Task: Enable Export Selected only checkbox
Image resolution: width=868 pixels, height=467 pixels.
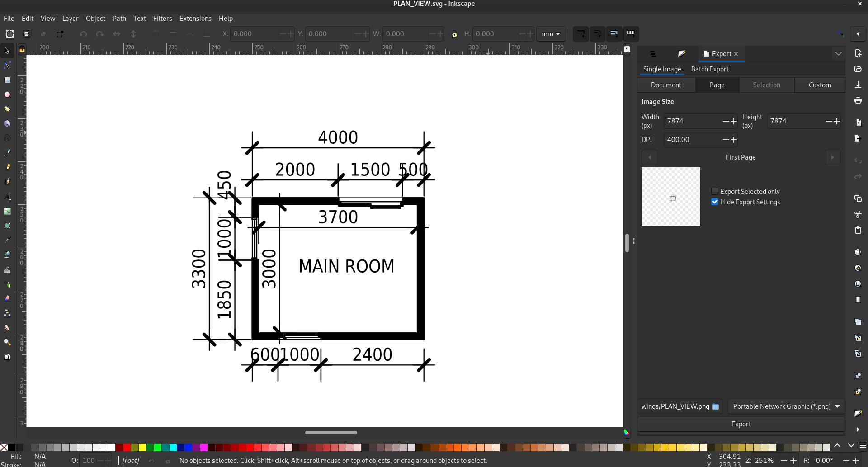Action: pos(715,192)
